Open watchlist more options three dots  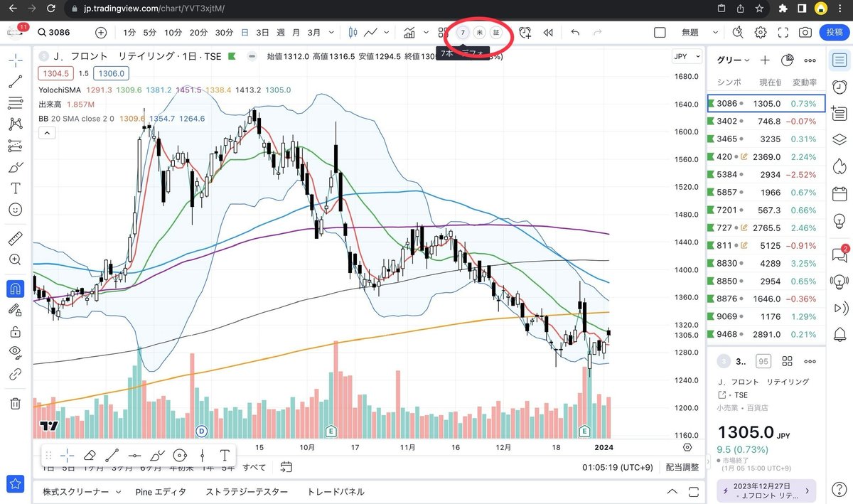[810, 60]
